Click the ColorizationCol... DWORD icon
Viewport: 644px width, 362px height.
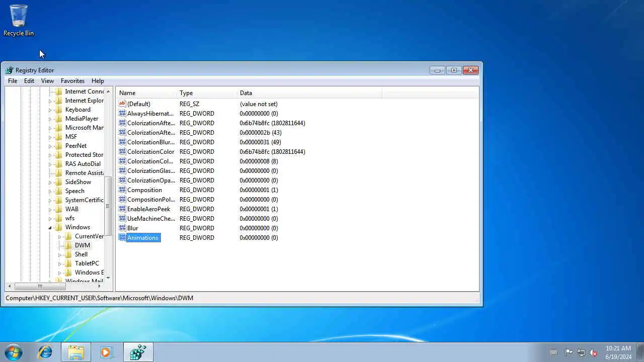coord(122,161)
